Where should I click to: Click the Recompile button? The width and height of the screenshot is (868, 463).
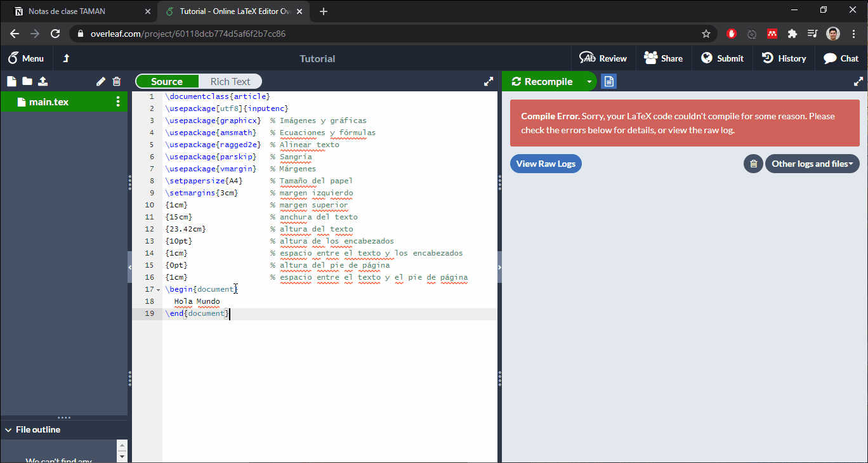click(x=542, y=81)
